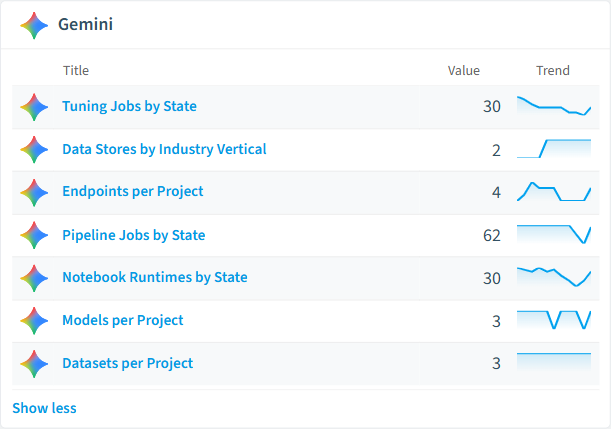This screenshot has height=429, width=611.
Task: Open Data Stores by Industry Vertical
Action: point(164,149)
